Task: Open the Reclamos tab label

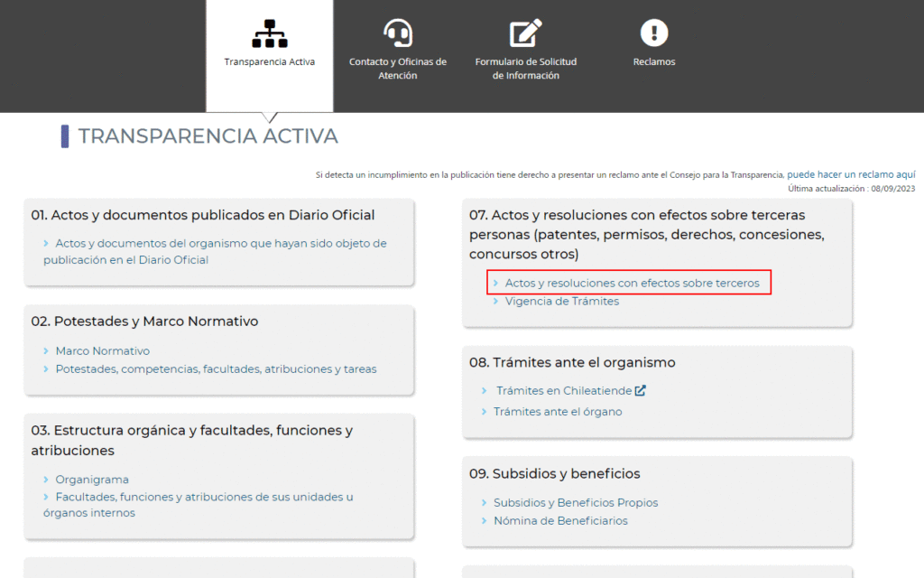Action: click(654, 62)
